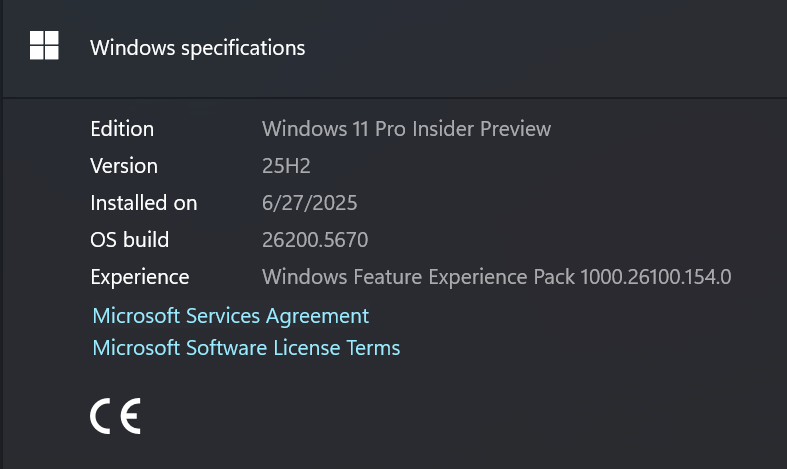
Task: Click the 1000.26100.154.0 pack version number
Action: tap(655, 277)
